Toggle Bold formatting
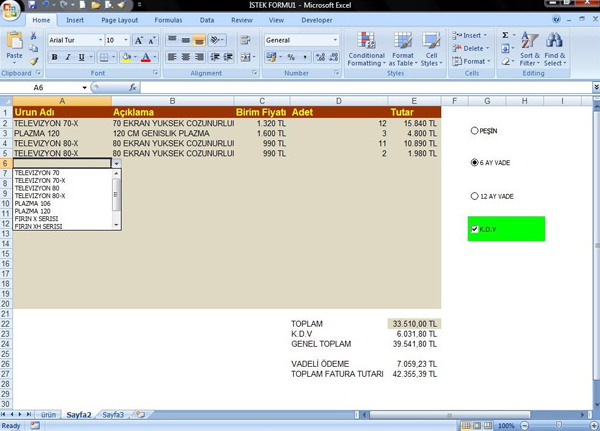 coord(54,58)
